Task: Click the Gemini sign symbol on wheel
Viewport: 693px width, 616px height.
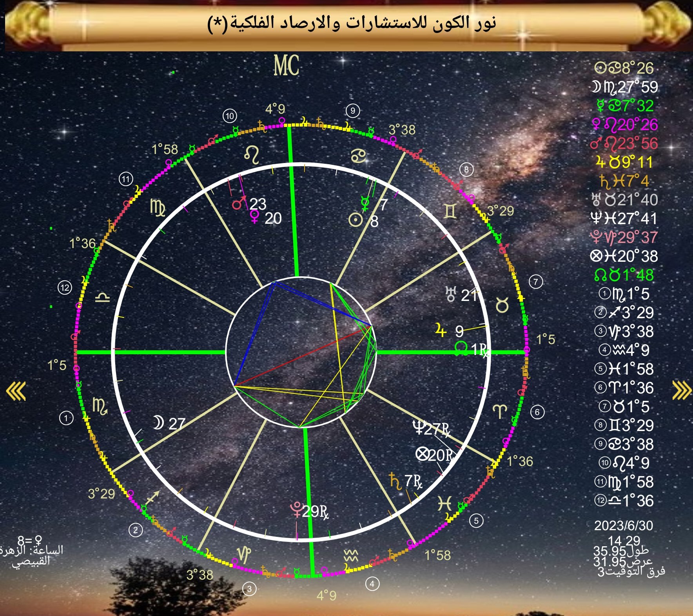Action: click(x=450, y=212)
